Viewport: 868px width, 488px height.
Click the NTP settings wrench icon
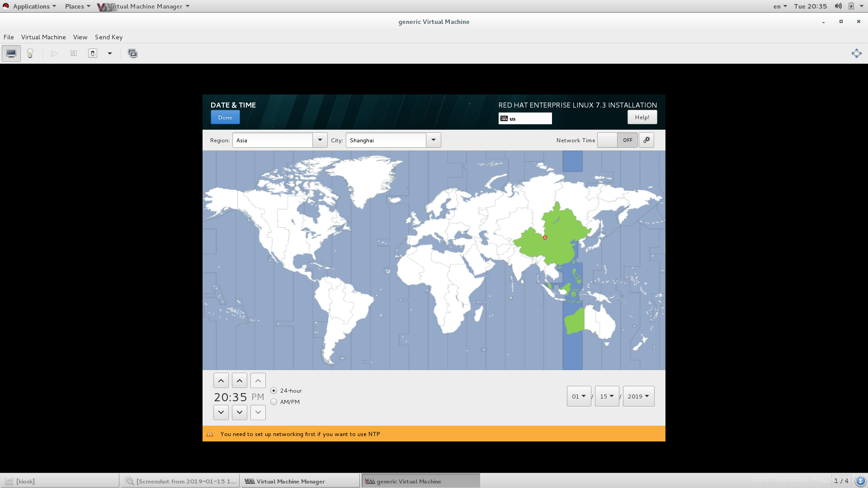click(x=646, y=140)
